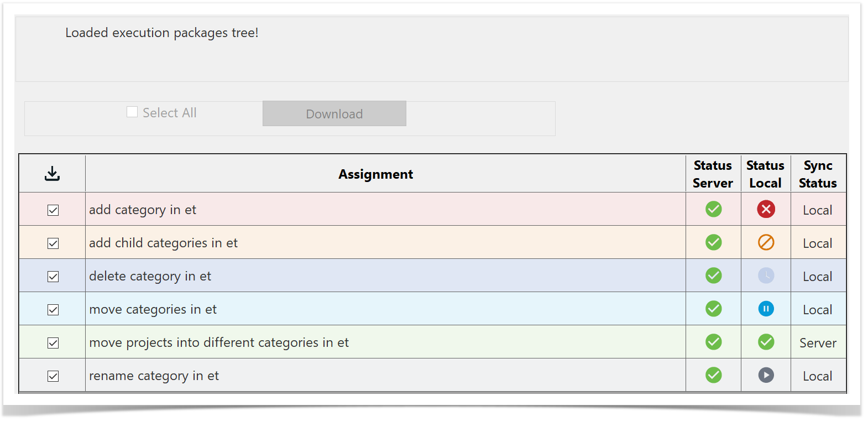Click the Status Server column header
Image resolution: width=868 pixels, height=421 pixels.
point(713,174)
